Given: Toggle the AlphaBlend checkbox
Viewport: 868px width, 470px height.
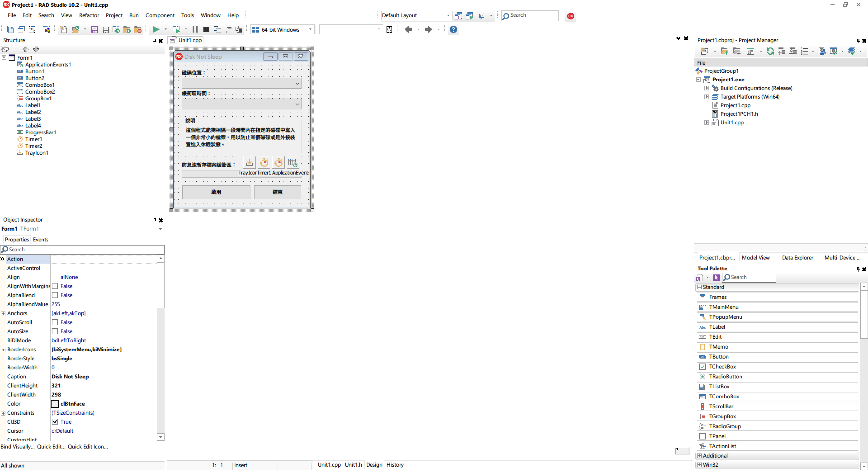Looking at the screenshot, I should click(55, 295).
